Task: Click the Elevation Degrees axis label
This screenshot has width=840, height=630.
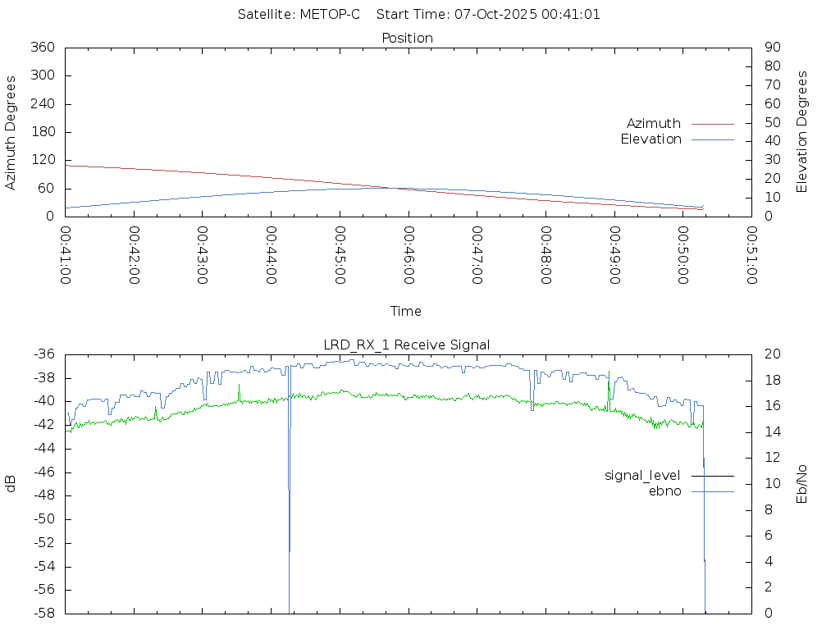Action: point(802,132)
